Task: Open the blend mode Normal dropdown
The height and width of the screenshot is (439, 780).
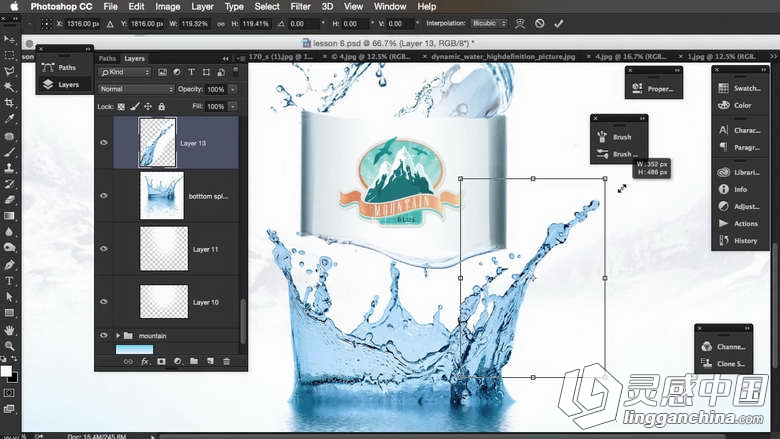Action: click(136, 89)
